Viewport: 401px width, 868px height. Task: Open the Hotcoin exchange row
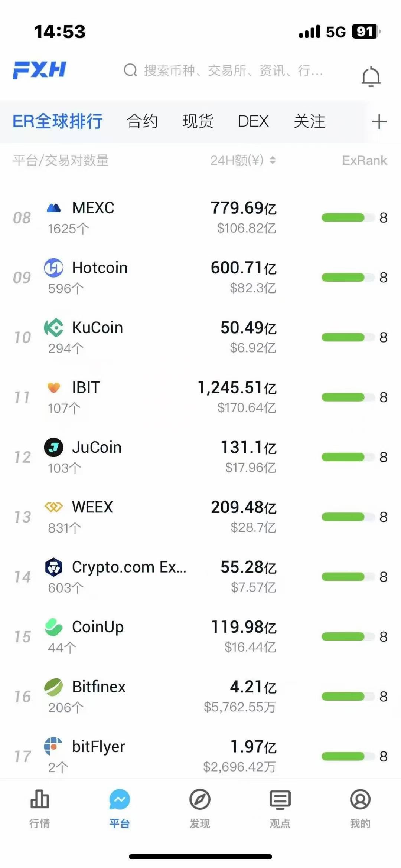pyautogui.click(x=200, y=278)
